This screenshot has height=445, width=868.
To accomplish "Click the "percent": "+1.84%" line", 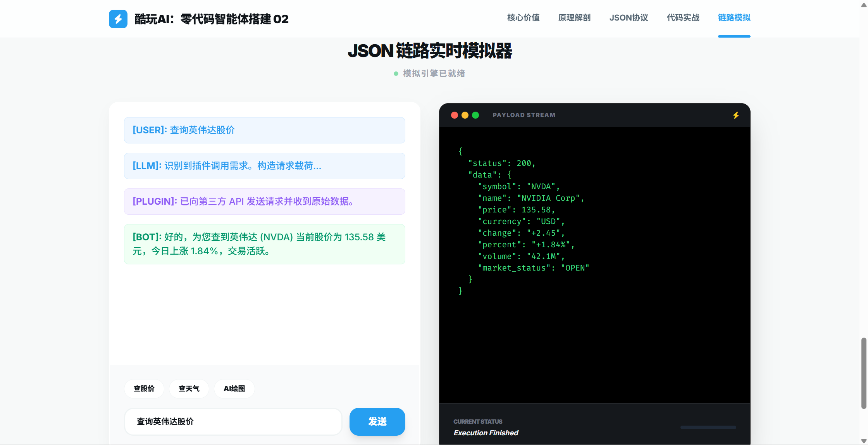I will pos(526,245).
